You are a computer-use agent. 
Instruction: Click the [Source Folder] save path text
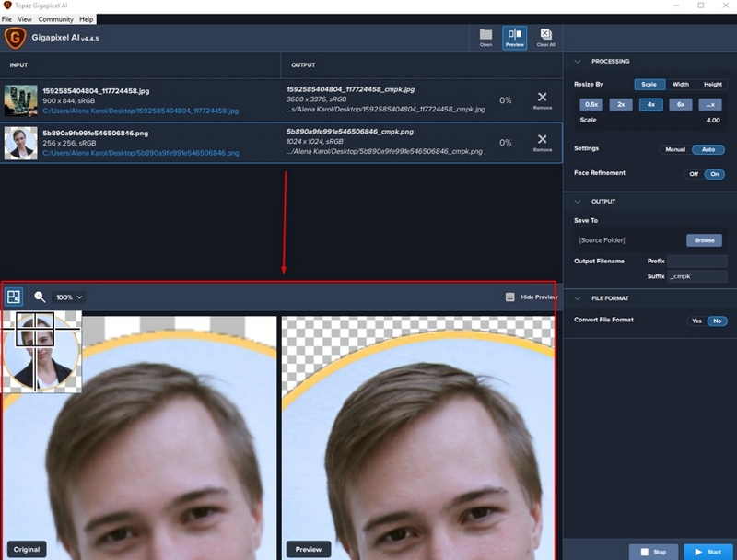tap(602, 240)
